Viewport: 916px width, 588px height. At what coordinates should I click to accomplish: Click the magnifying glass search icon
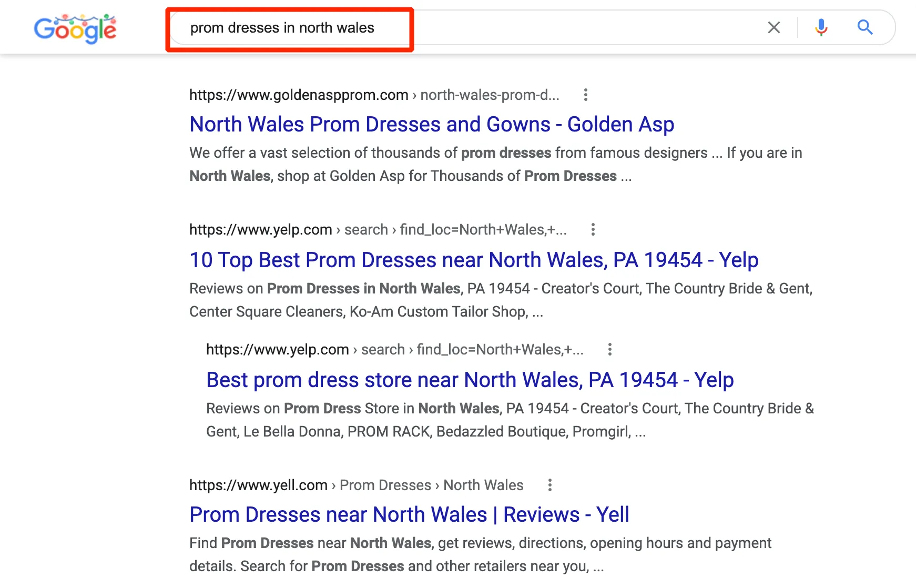(864, 27)
